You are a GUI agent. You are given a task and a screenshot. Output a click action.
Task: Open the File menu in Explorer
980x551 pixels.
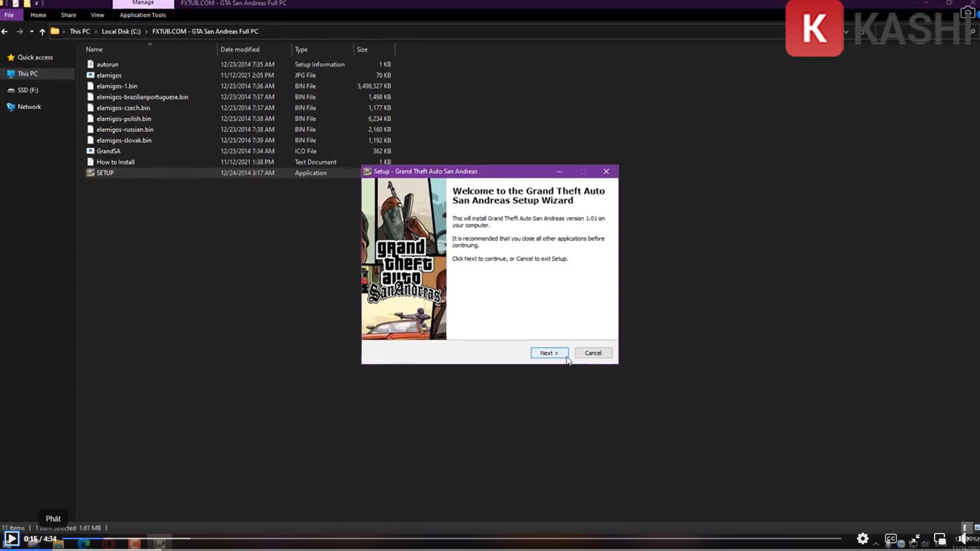point(9,15)
